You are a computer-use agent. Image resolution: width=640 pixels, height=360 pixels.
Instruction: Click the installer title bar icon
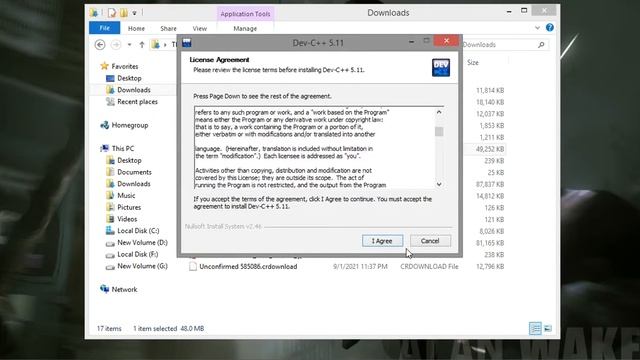pos(187,42)
